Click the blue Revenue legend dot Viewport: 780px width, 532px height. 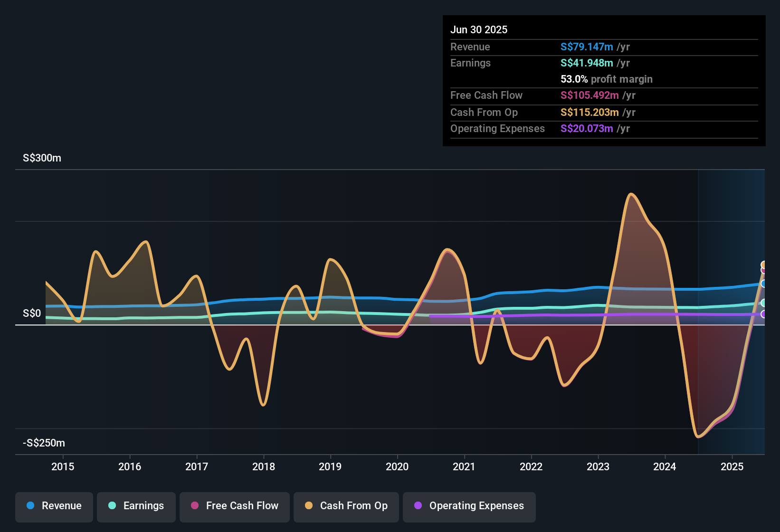pyautogui.click(x=30, y=506)
